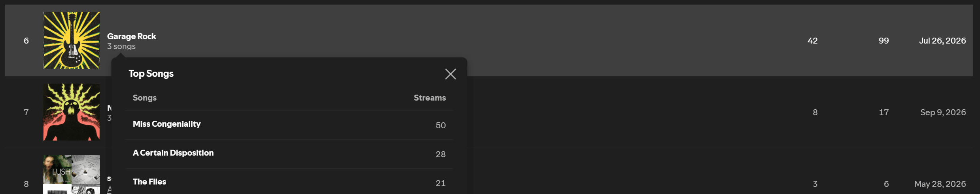Open the screaming figure playlist cover
The image size is (980, 194).
pyautogui.click(x=72, y=112)
